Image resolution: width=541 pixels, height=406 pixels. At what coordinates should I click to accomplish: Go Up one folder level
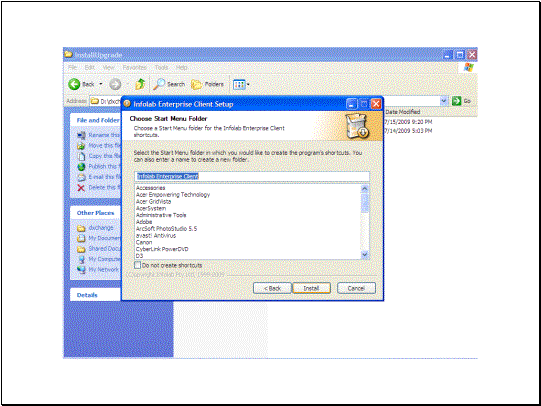coord(140,84)
